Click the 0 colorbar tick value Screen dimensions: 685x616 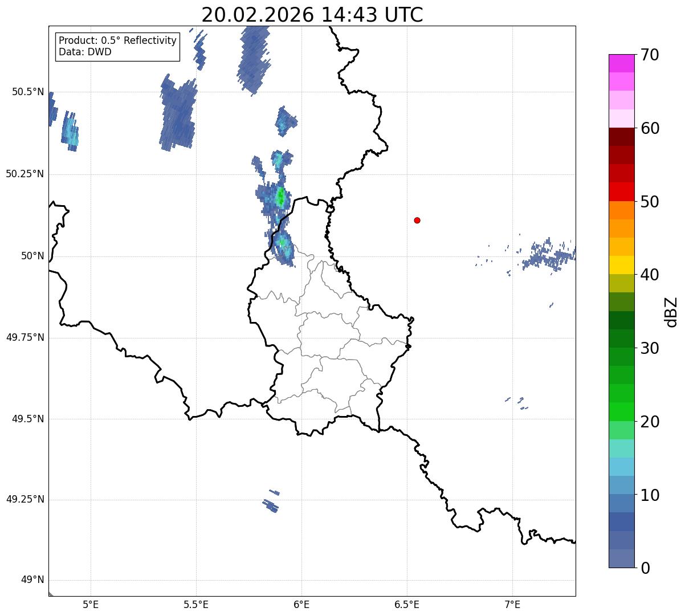(x=645, y=568)
